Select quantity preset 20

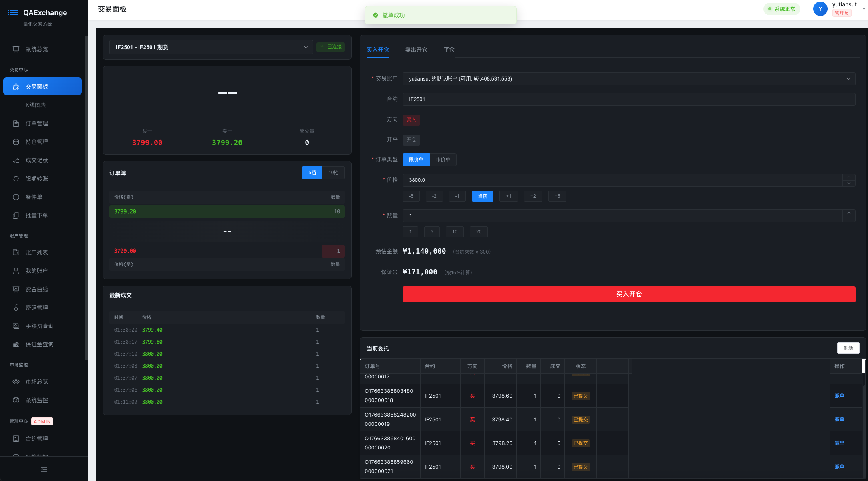click(478, 231)
